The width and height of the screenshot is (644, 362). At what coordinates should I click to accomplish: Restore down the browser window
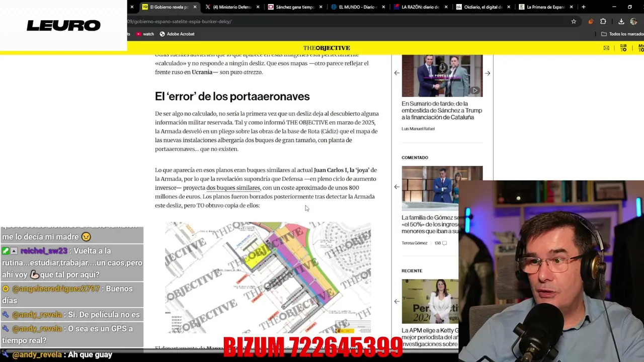630,7
